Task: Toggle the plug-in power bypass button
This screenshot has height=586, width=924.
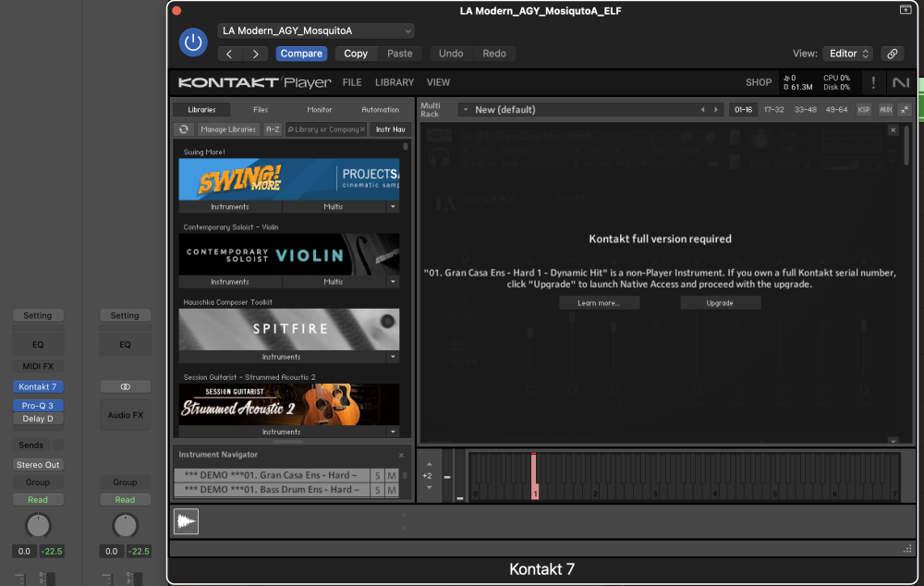Action: tap(193, 43)
